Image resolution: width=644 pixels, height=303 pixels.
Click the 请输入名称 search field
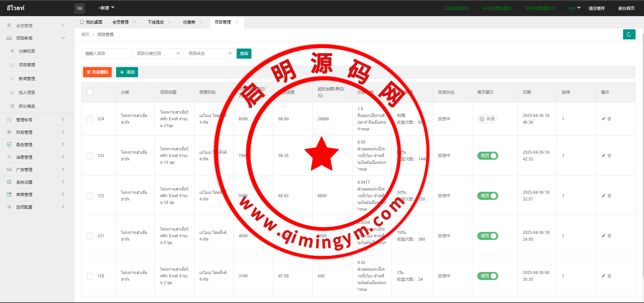(106, 54)
